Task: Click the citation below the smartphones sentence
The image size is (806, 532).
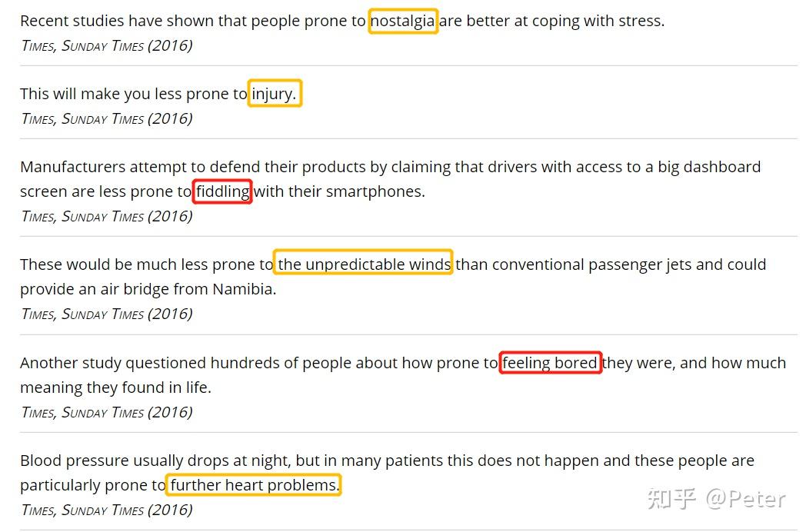Action: coord(106,216)
